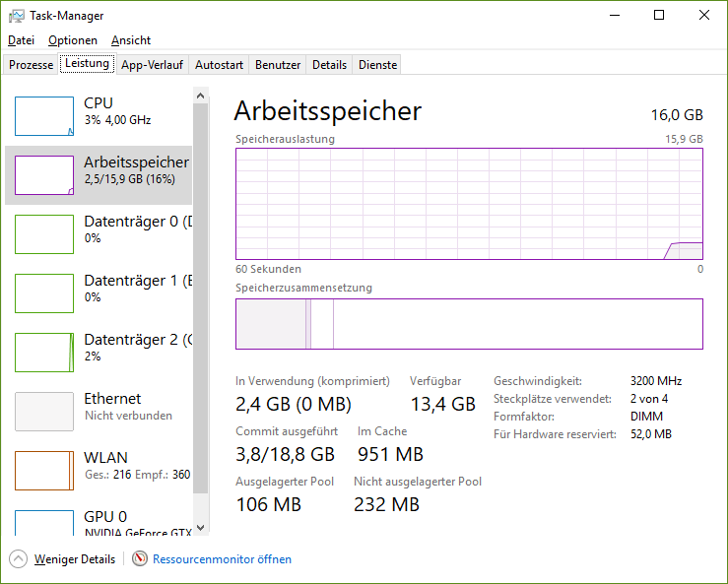728x584 pixels.
Task: Show the Datenträger 2 graph thumbnail
Action: [44, 353]
